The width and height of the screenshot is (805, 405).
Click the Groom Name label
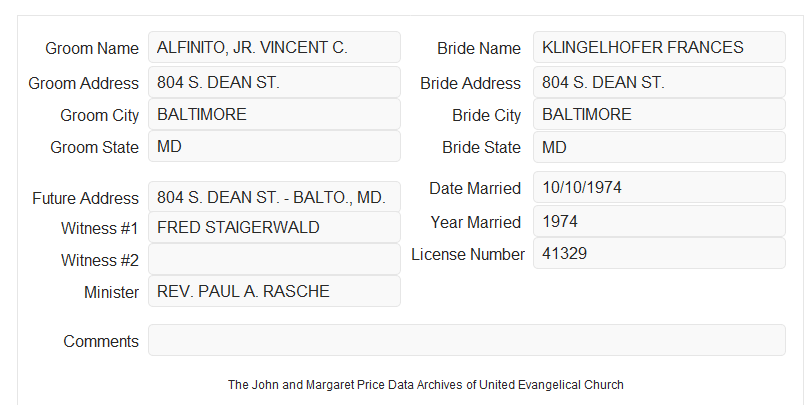pyautogui.click(x=92, y=48)
